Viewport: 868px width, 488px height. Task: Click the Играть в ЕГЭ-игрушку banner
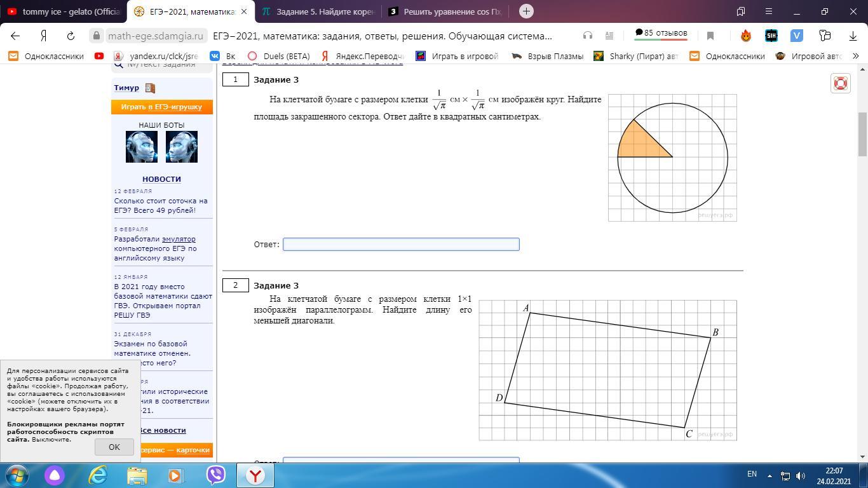point(161,107)
